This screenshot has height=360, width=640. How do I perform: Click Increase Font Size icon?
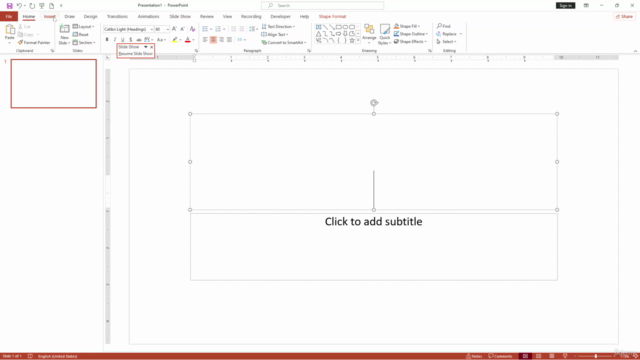point(174,29)
